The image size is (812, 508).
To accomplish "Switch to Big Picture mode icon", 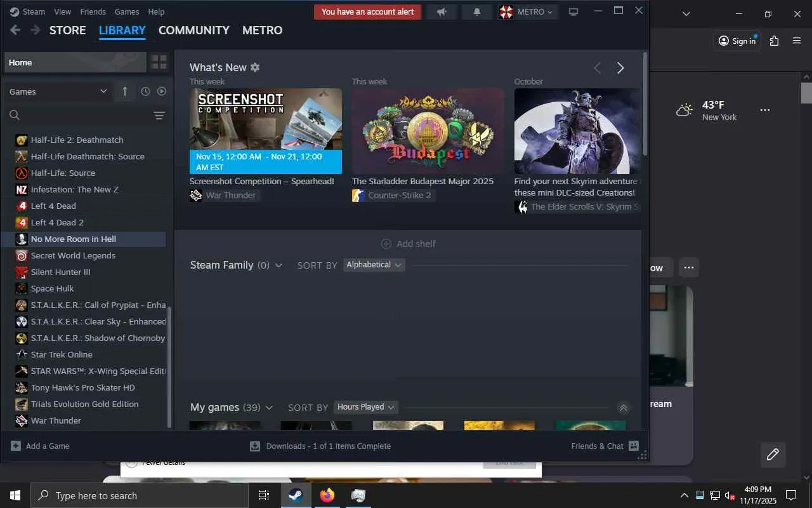I will [573, 11].
